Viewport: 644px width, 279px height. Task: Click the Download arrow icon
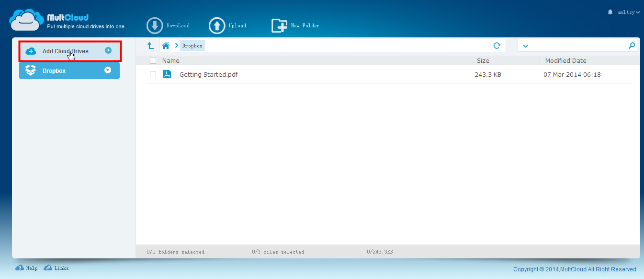tap(155, 25)
